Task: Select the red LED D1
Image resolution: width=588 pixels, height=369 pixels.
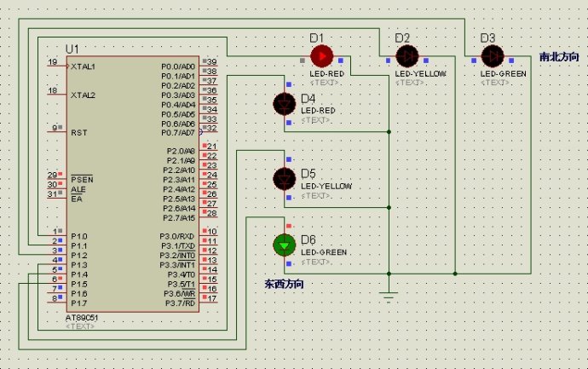Action: pyautogui.click(x=322, y=56)
